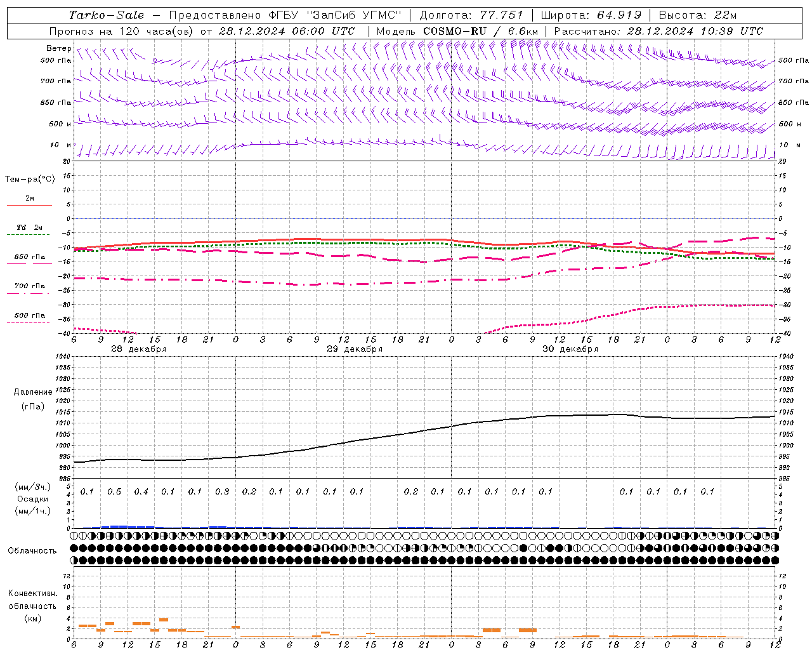
Task: Click the '(мм/3ч.)' precipitation unit label
Action: pyautogui.click(x=33, y=487)
